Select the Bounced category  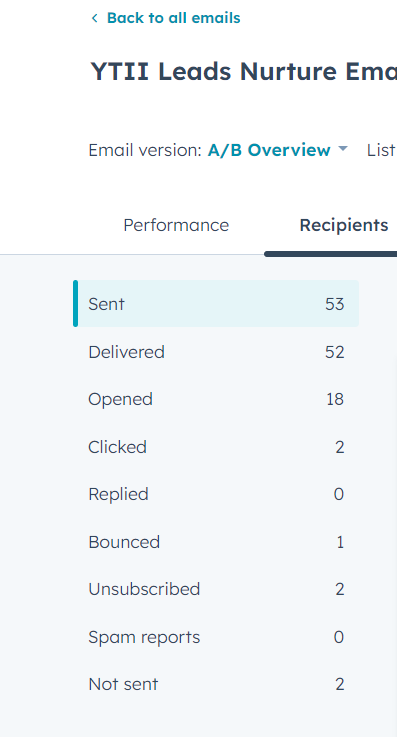[216, 542]
